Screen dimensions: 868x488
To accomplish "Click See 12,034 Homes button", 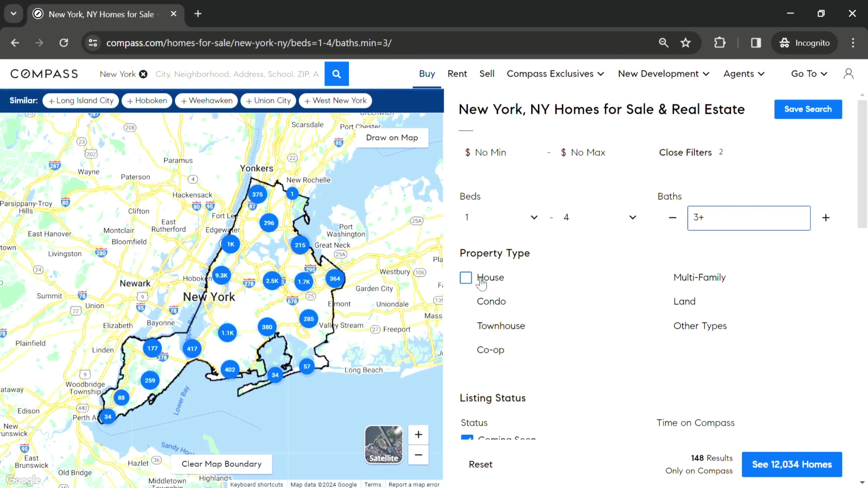I will tap(792, 465).
